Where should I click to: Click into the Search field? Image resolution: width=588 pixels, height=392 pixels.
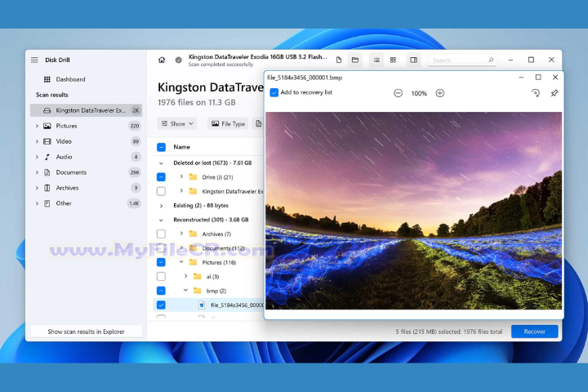click(462, 60)
